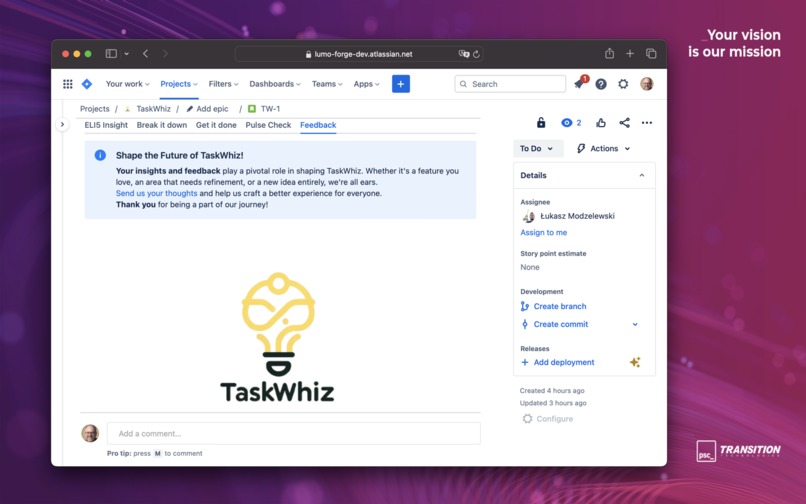This screenshot has height=504, width=806.
Task: Click the Create commit link
Action: pyautogui.click(x=561, y=324)
